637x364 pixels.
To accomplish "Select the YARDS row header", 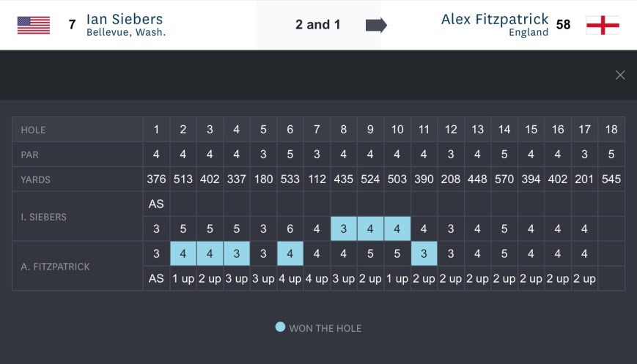I will [x=35, y=179].
